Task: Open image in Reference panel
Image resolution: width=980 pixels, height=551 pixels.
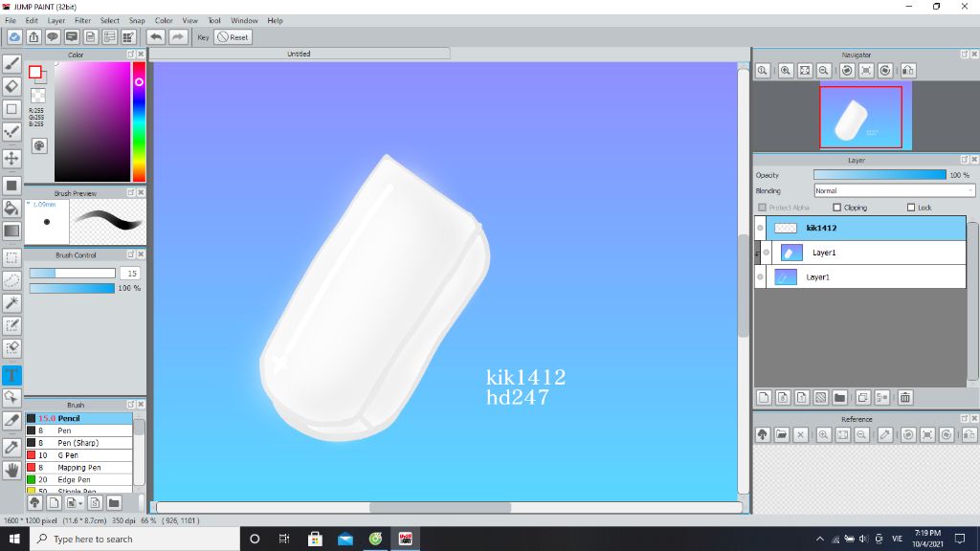Action: pyautogui.click(x=781, y=435)
